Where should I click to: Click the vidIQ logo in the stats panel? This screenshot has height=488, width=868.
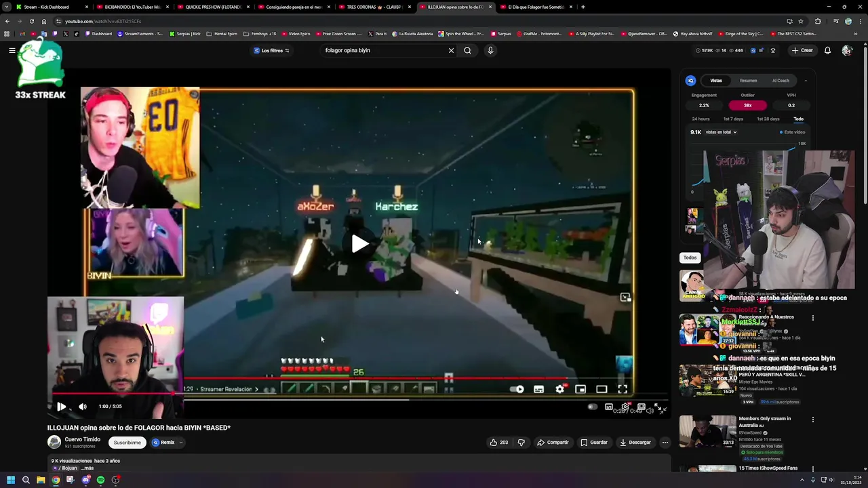point(690,81)
